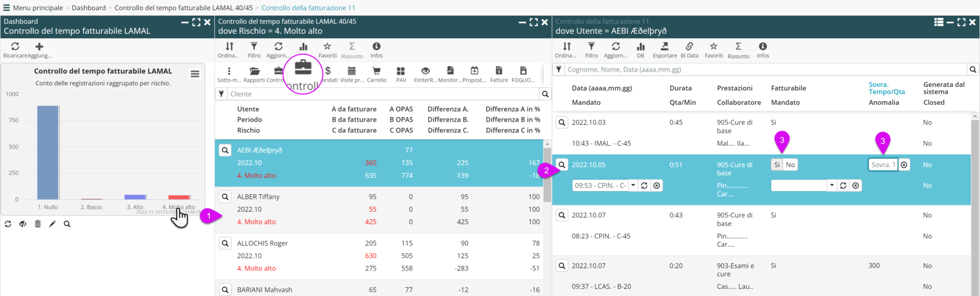Set Fatturabile to Si in selected row
Screen dimensions: 980x296
tap(777, 165)
